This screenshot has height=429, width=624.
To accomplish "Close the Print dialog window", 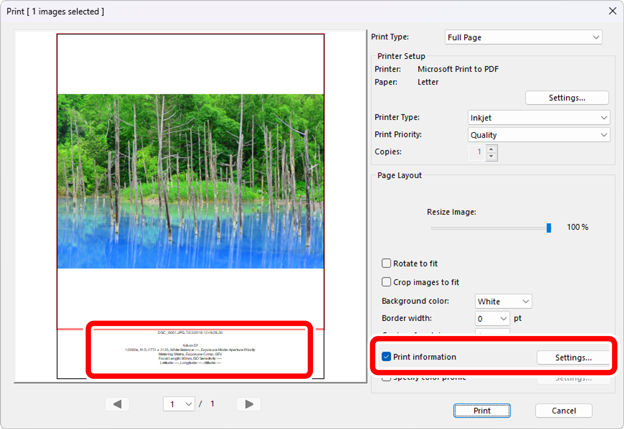I will coord(611,10).
